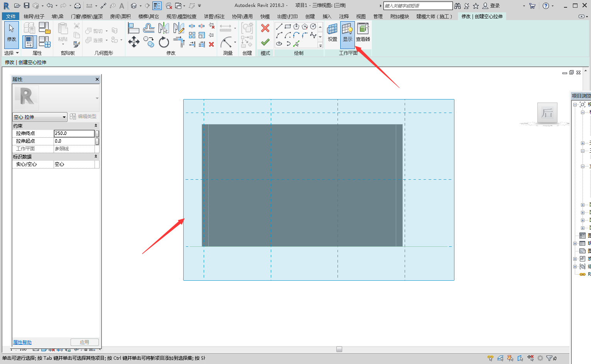The width and height of the screenshot is (591, 364).
Task: Click red Delete icon in Modify panel
Action: pos(211,44)
